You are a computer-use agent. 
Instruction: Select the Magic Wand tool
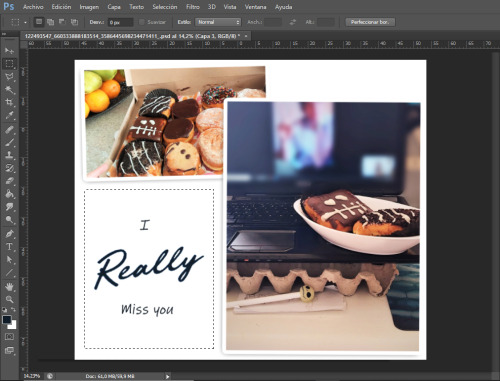(x=9, y=89)
